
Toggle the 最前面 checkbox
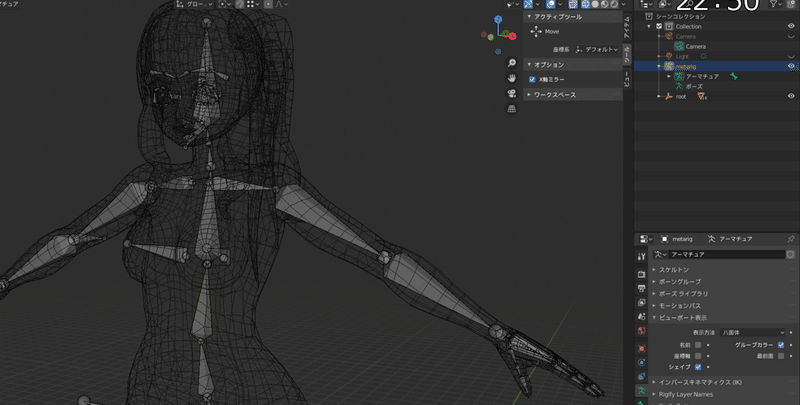[x=781, y=356]
